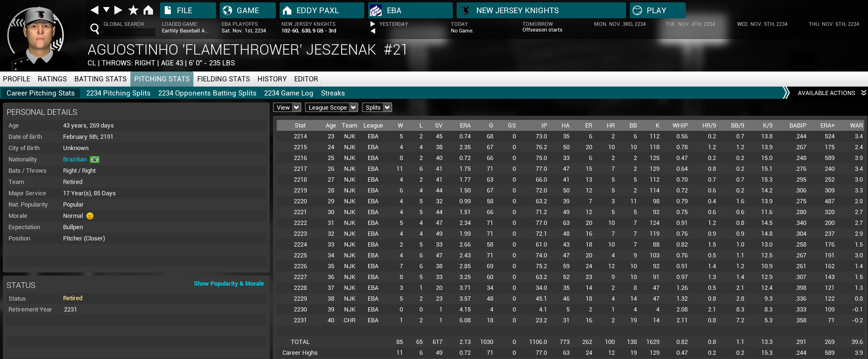This screenshot has height=359, width=868.
Task: Select the PITCHING STATS tab
Action: coord(162,79)
